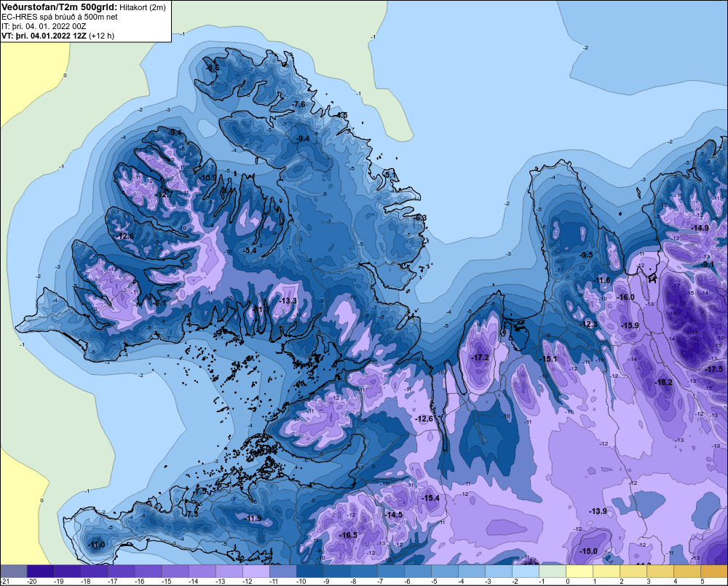728x586 pixels.
Task: Click the -5.1 temperature label
Action: click(390, 174)
